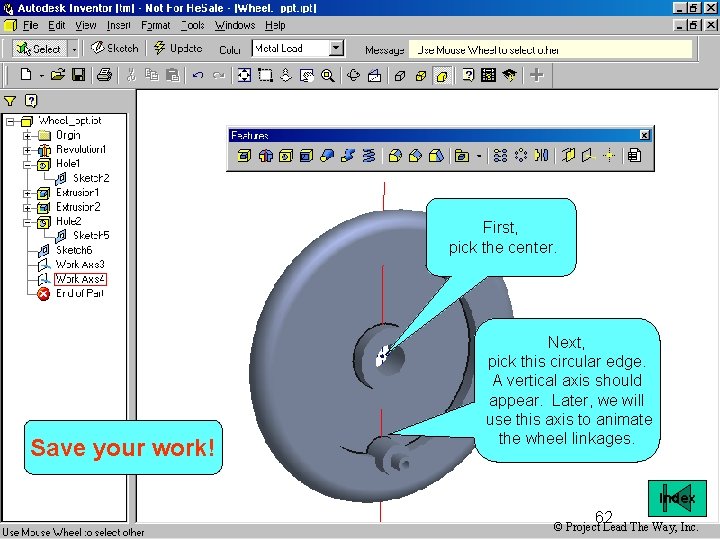
Task: Click the Zoom All icon
Action: coord(244,75)
